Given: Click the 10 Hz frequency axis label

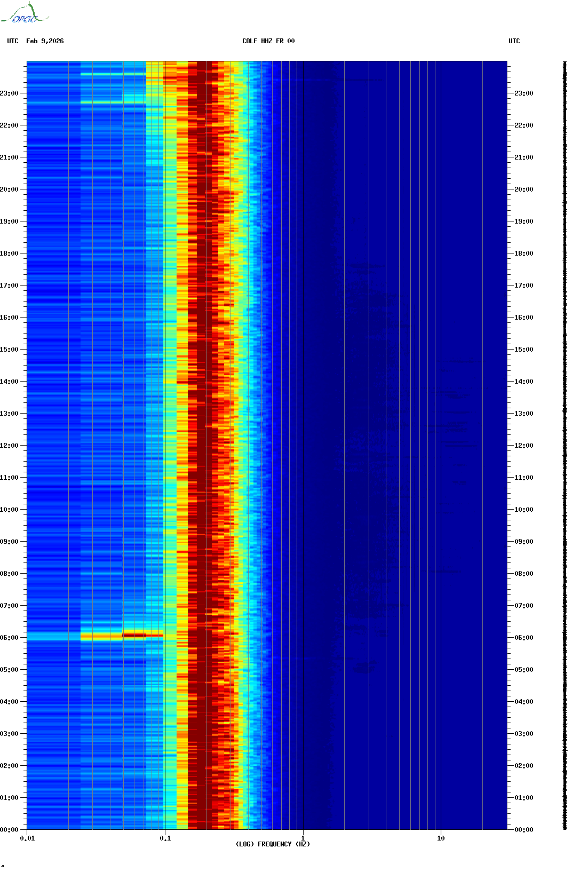Looking at the screenshot, I should pos(441,838).
